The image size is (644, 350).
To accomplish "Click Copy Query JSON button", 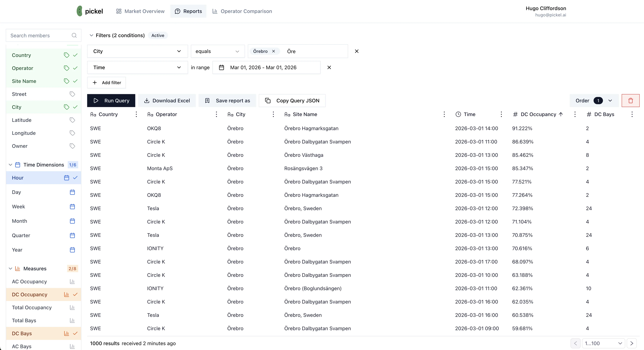I will [x=292, y=101].
